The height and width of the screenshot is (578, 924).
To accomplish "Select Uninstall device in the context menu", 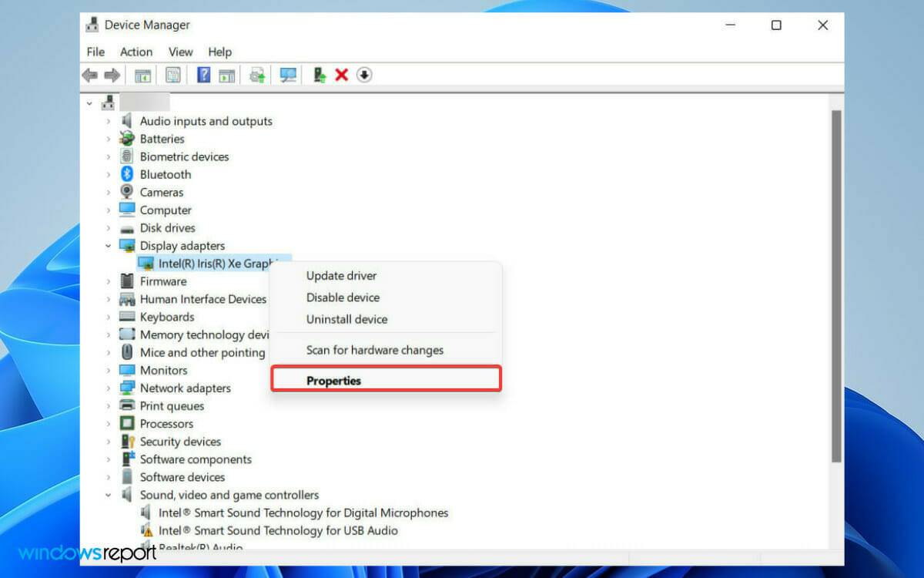I will click(346, 320).
